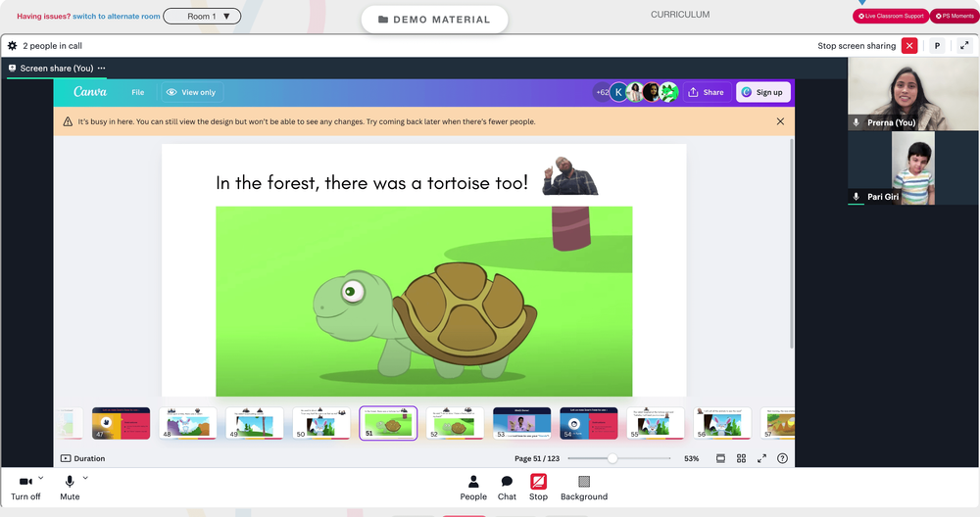Click switch to alternate room link
The height and width of the screenshot is (517, 980).
click(117, 17)
